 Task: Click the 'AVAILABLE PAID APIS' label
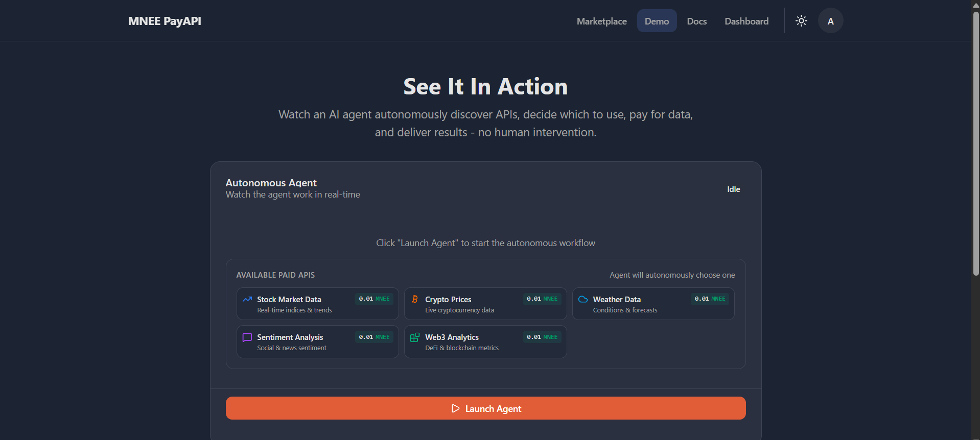pos(275,275)
